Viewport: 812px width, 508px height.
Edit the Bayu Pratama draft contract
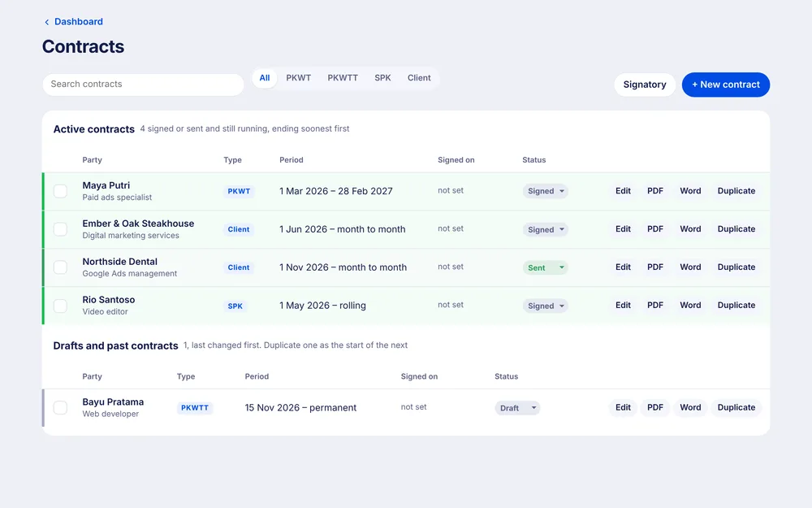tap(623, 407)
